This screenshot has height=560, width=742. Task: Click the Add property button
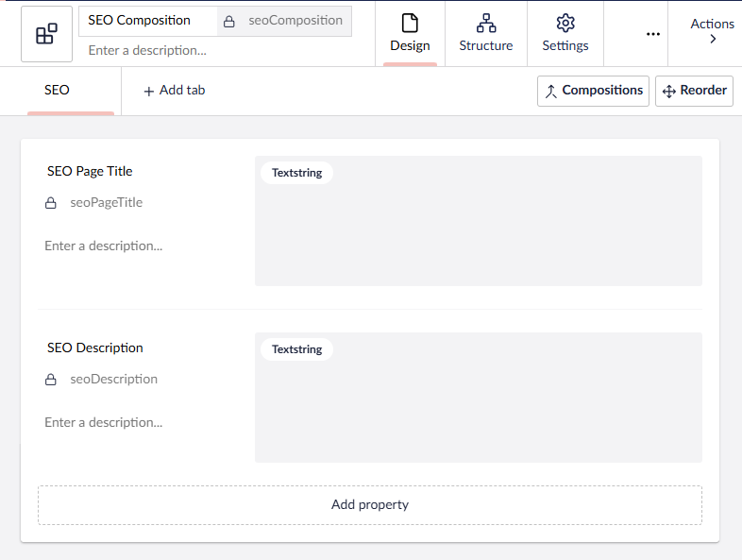pos(370,505)
